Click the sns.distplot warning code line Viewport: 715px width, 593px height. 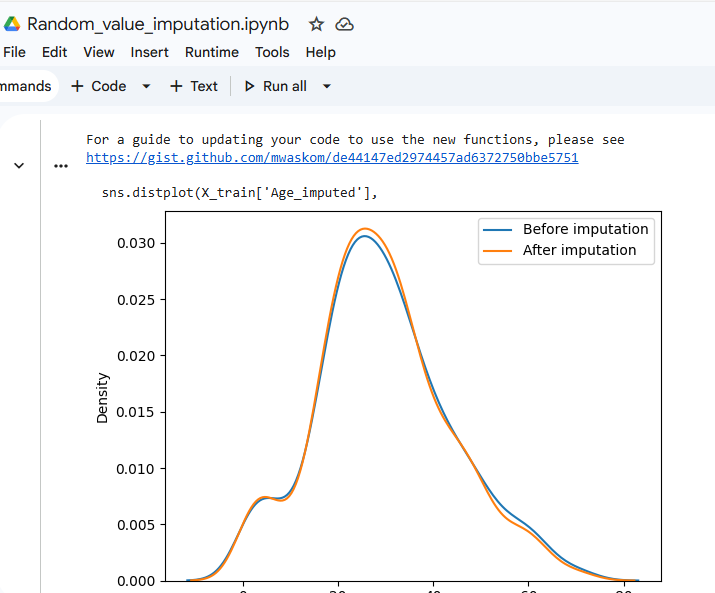[239, 192]
